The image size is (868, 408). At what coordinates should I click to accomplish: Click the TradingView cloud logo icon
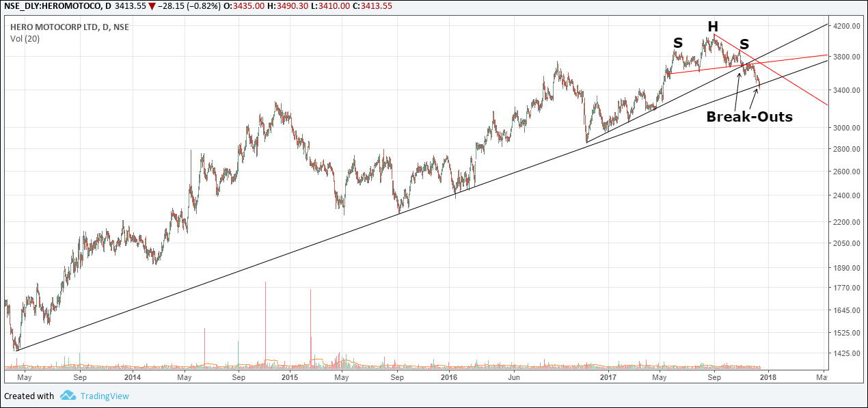[x=67, y=395]
